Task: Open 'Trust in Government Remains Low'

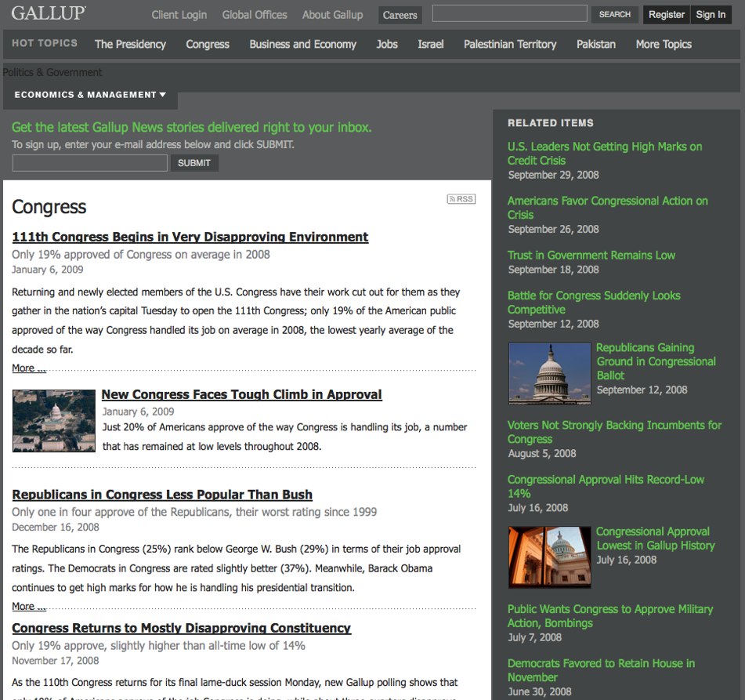Action: 591,256
